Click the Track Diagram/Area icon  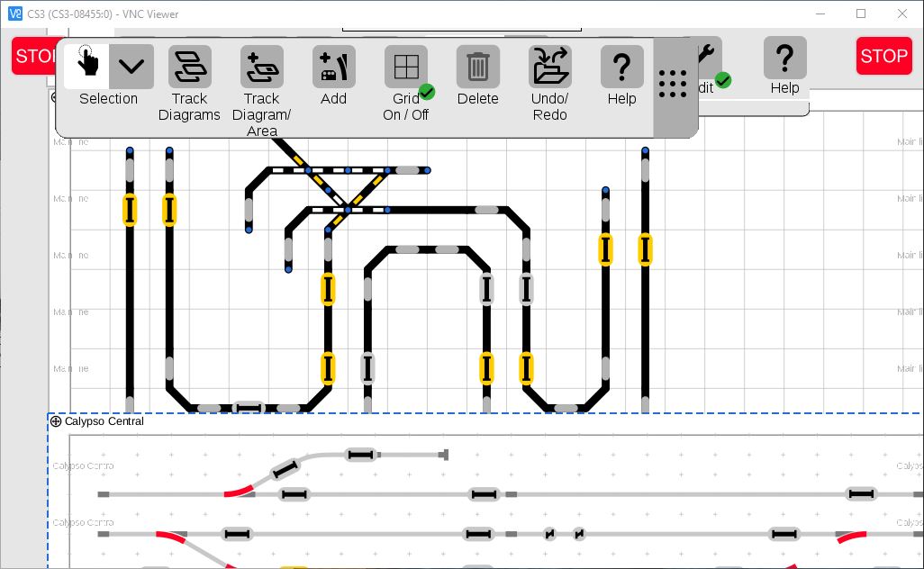click(262, 67)
